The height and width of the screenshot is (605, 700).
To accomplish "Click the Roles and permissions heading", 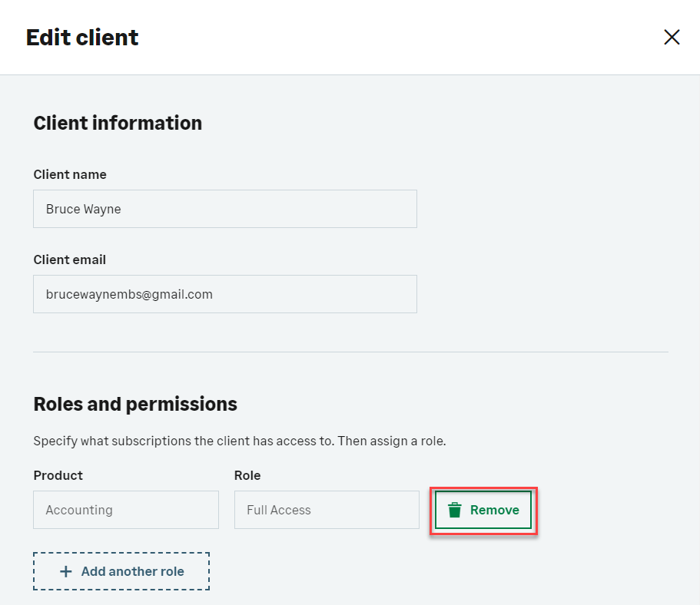I will click(135, 404).
